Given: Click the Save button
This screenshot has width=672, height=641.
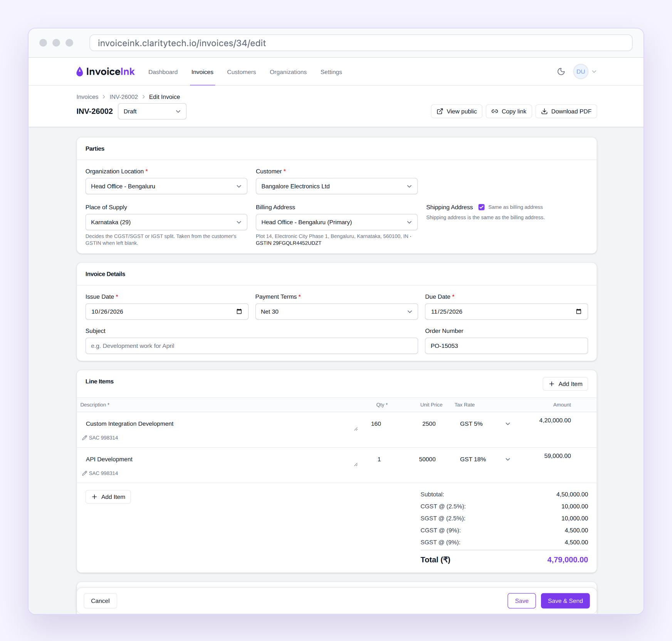Looking at the screenshot, I should 522,601.
